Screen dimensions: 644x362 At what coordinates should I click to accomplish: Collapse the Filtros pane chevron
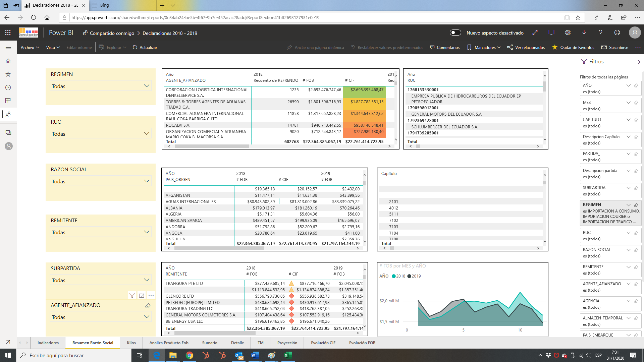[x=639, y=62]
